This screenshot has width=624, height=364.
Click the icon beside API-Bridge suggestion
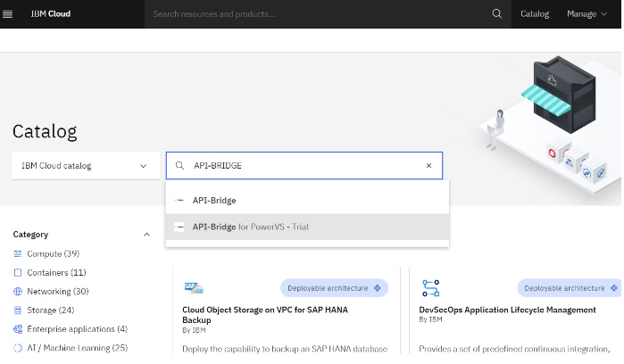click(x=179, y=201)
